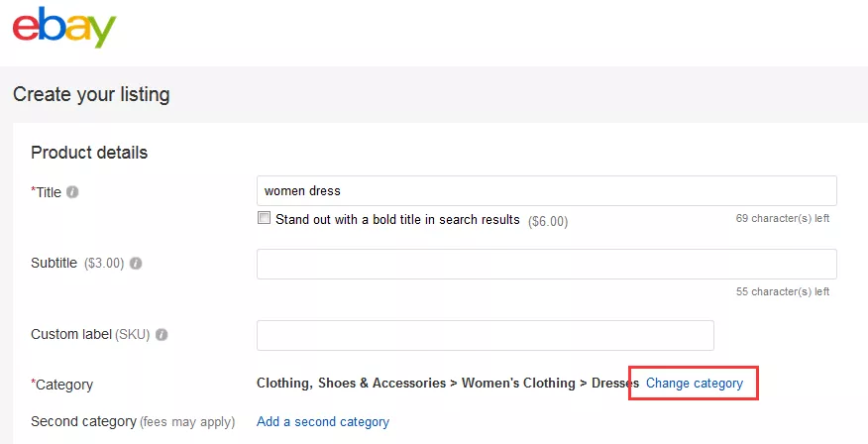The width and height of the screenshot is (868, 444).
Task: Click the "69 character(s) left" title counter
Action: point(783,218)
